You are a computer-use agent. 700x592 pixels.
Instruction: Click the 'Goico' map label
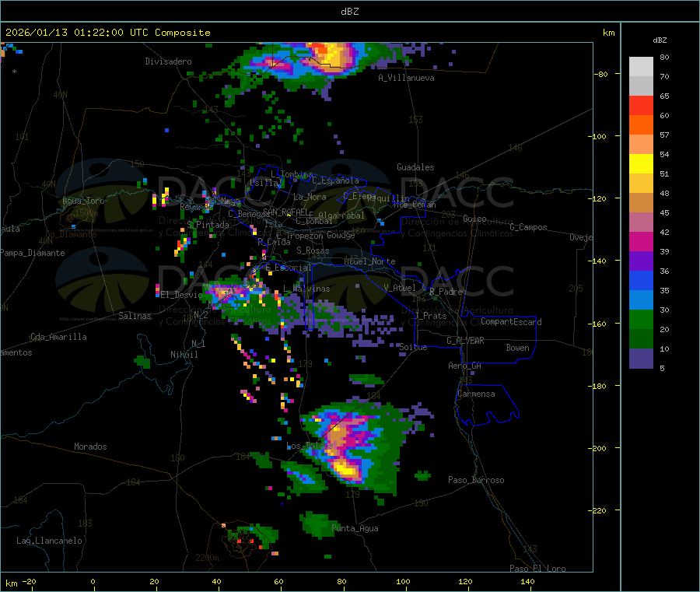pyautogui.click(x=474, y=219)
